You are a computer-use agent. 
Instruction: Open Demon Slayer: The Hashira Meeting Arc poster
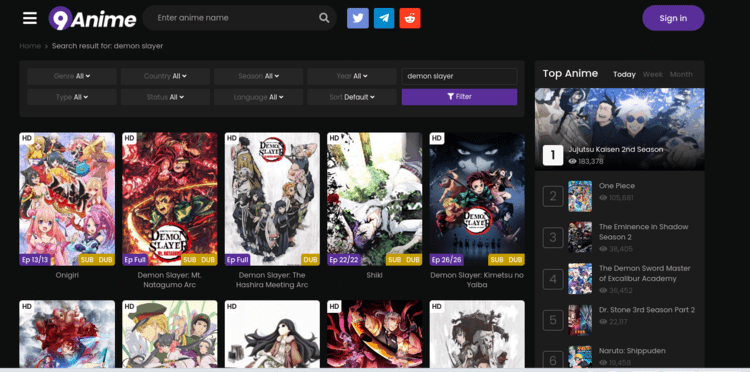(x=272, y=199)
